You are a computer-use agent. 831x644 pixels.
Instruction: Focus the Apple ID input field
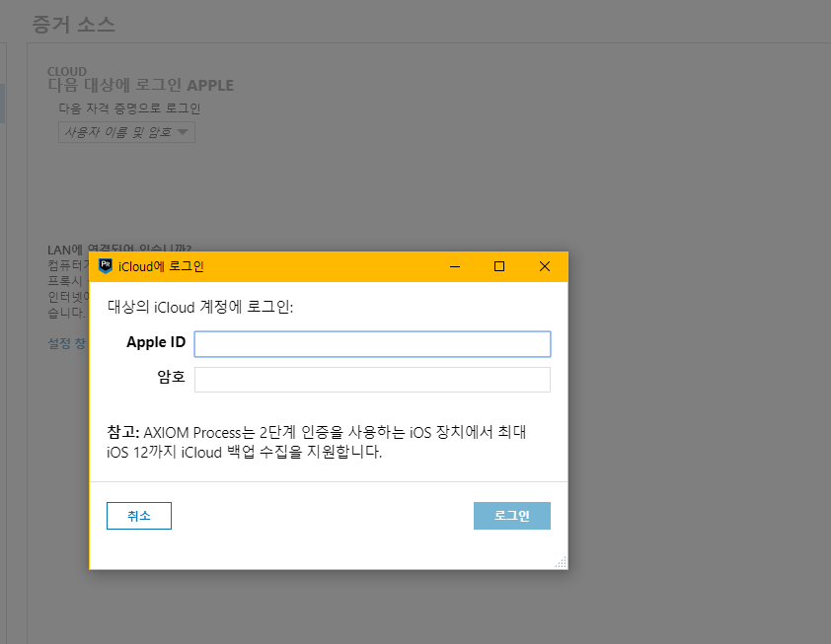point(372,344)
